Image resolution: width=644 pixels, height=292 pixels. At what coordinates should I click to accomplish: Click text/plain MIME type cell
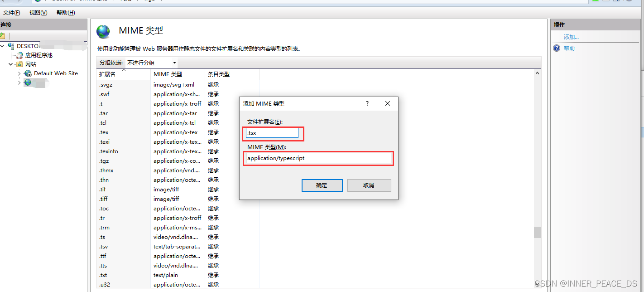(x=166, y=275)
